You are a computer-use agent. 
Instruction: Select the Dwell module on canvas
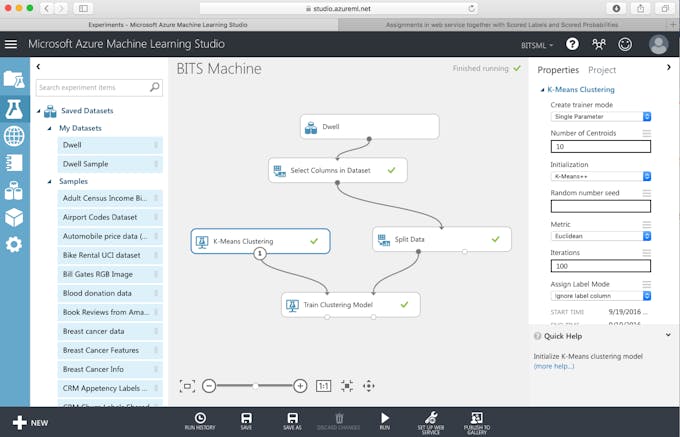point(369,127)
